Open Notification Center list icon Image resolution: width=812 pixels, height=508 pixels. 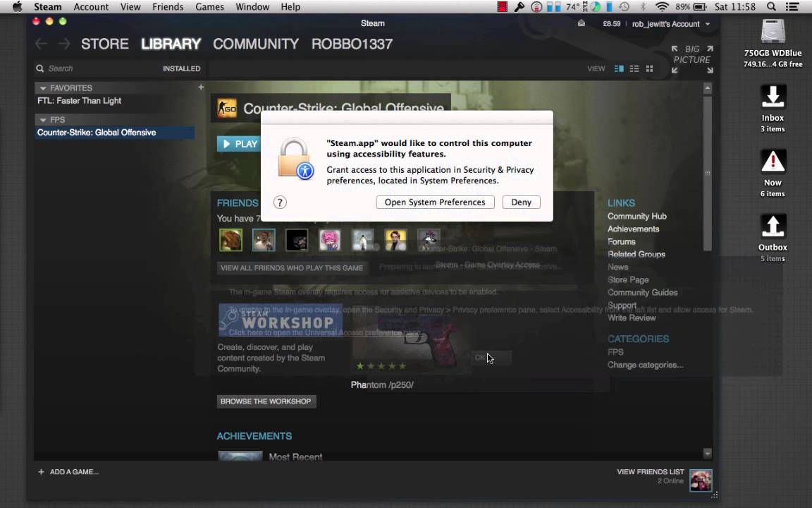pos(792,7)
